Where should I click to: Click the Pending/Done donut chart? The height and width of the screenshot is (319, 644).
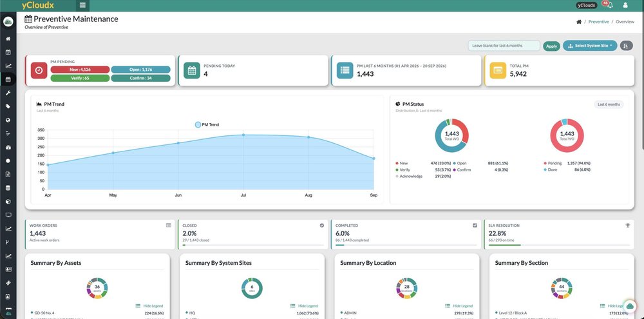tap(567, 135)
